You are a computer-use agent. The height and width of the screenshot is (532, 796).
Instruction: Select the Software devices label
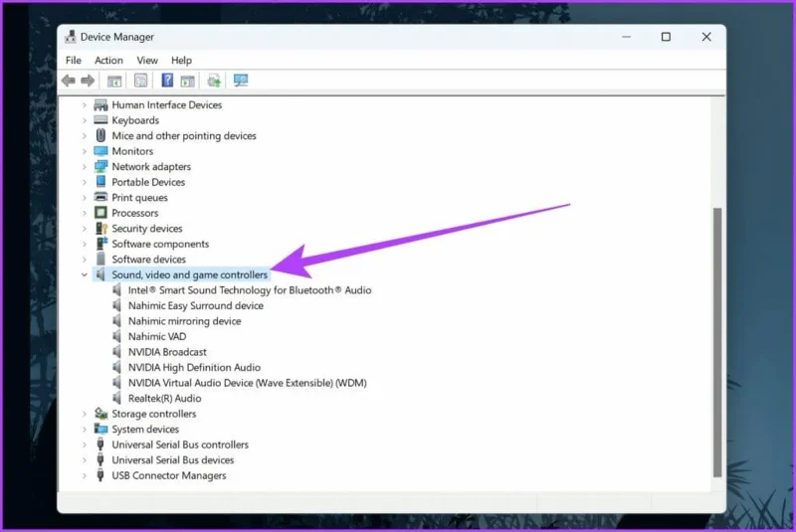click(148, 260)
